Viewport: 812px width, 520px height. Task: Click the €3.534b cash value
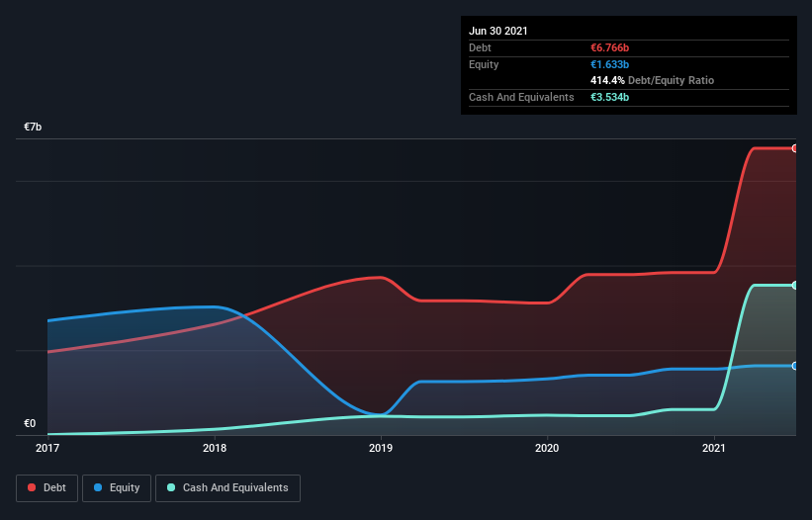click(609, 97)
